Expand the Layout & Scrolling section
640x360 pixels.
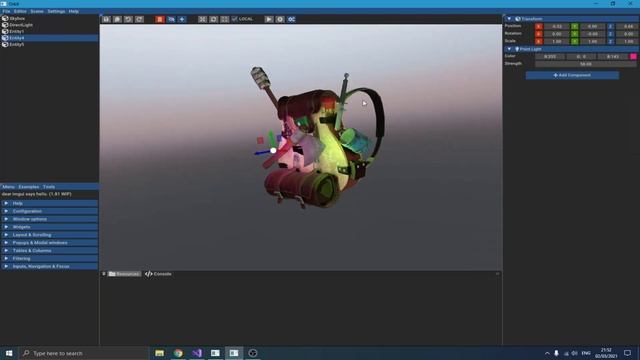click(49, 235)
